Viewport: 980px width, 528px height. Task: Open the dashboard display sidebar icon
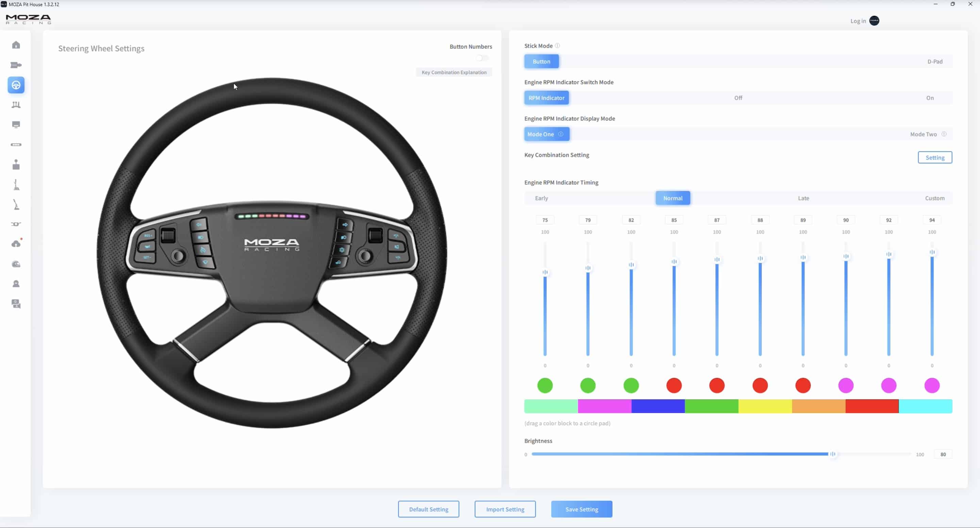[x=16, y=125]
